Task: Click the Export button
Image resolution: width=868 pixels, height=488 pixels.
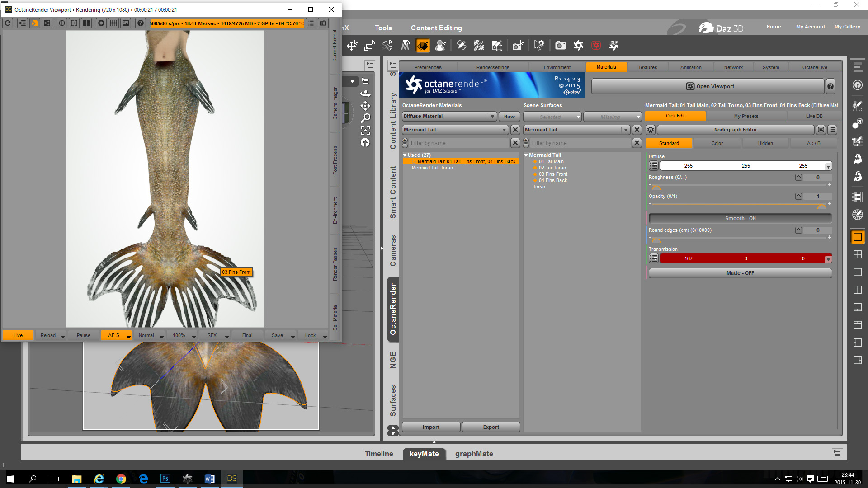Action: [x=491, y=427]
